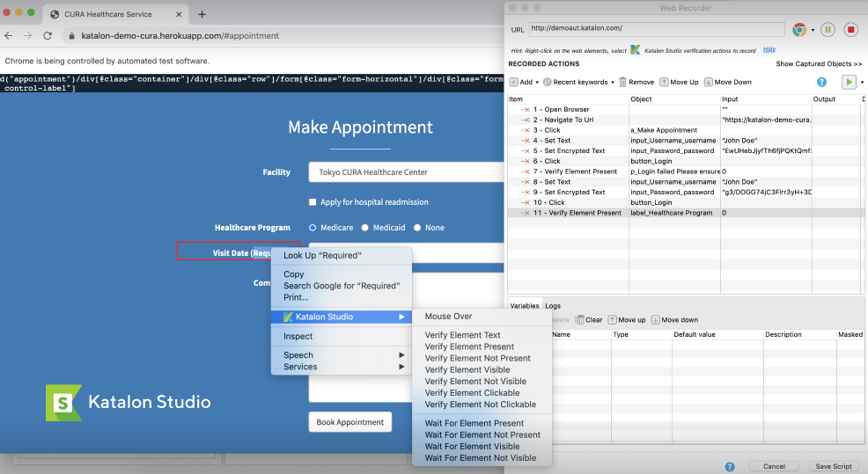
Task: Open dropdown arrow next to Run icon
Action: (862, 83)
